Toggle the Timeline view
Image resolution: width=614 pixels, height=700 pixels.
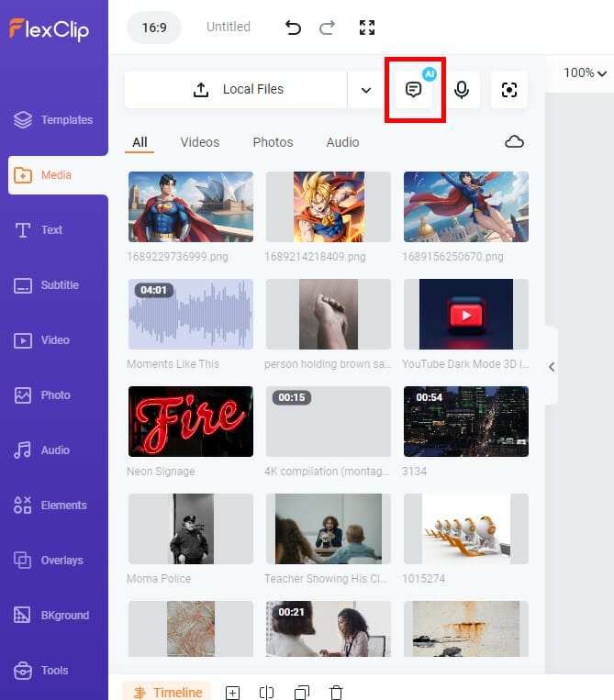click(167, 693)
